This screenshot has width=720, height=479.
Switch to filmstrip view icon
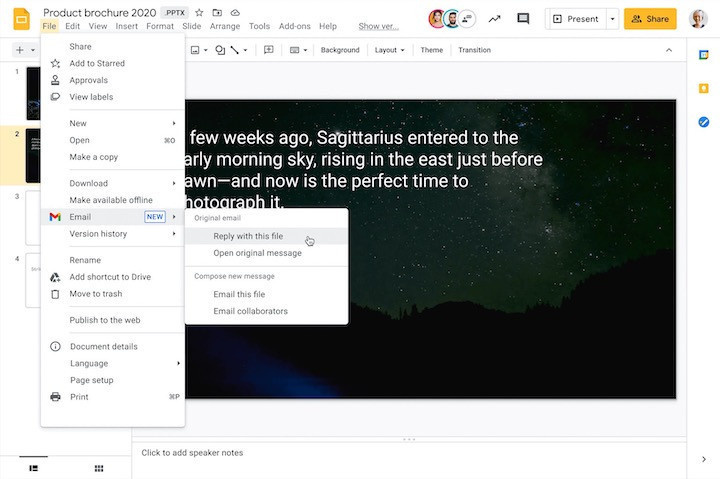(x=34, y=468)
